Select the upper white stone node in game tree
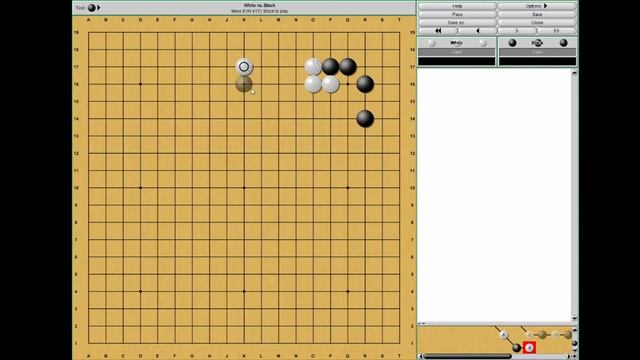This screenshot has height=360, width=640. (504, 335)
